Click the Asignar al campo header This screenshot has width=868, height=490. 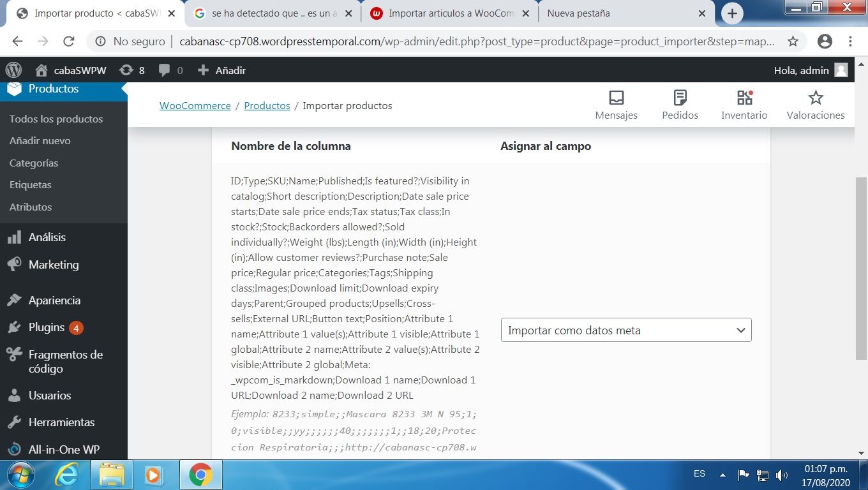pyautogui.click(x=546, y=146)
